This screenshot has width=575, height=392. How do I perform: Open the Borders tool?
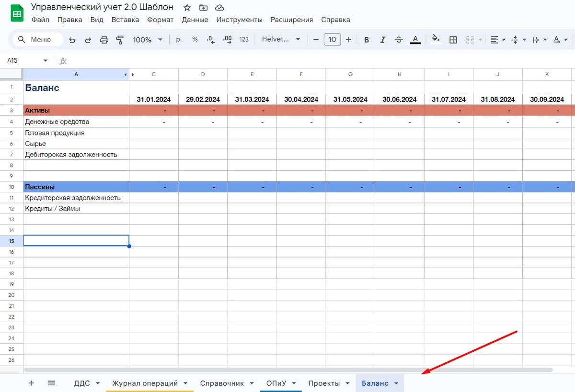click(453, 40)
